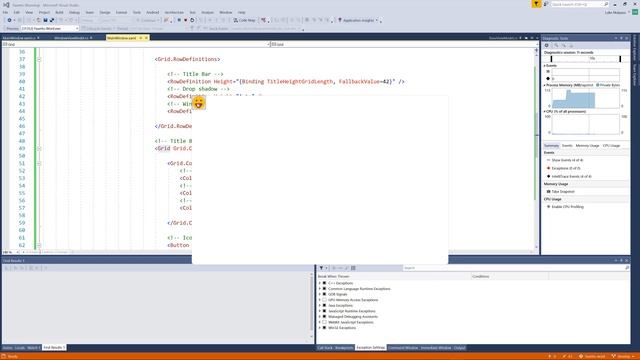The height and width of the screenshot is (360, 640).
Task: Collapse the Grid.ColumnDefinitions block at line 51
Action: (x=39, y=163)
